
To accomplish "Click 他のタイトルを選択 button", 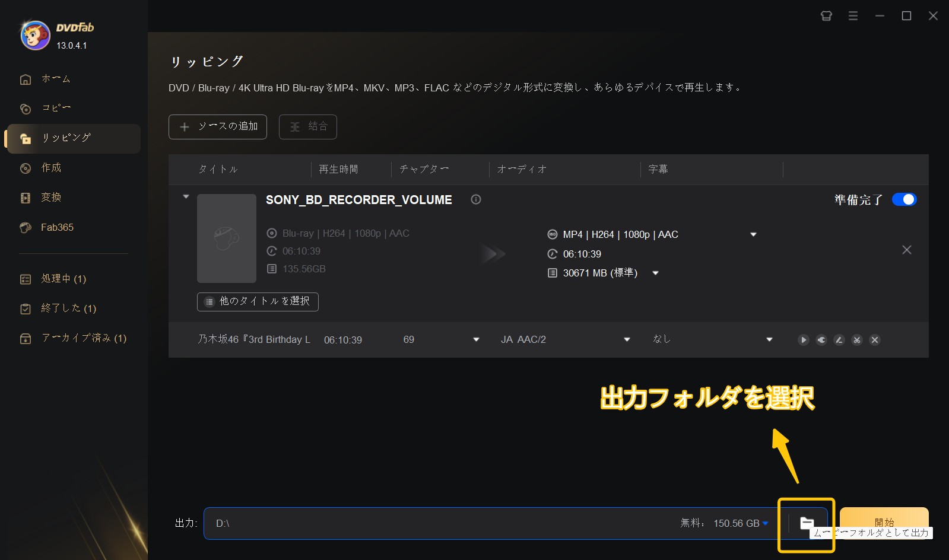I will 258,301.
